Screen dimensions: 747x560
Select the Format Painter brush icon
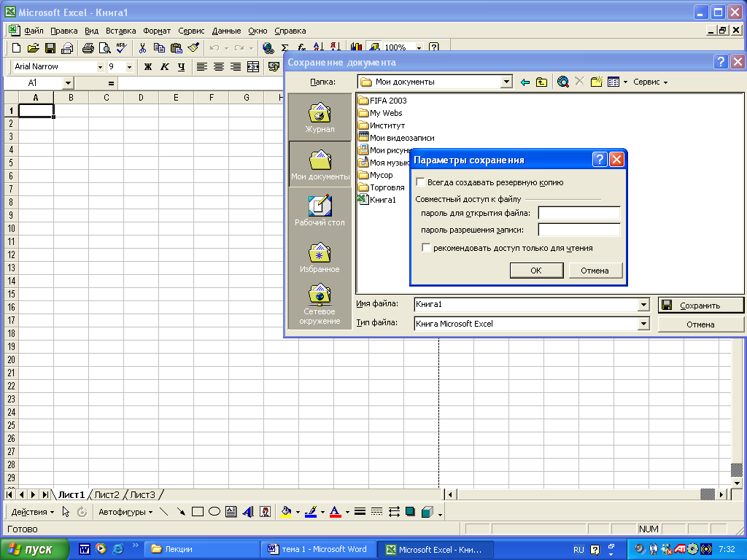193,47
